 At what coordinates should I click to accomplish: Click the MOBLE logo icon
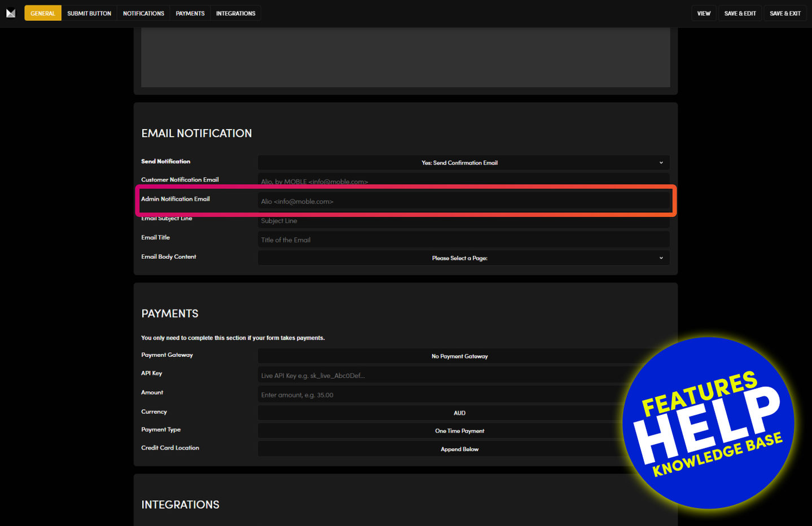click(11, 13)
